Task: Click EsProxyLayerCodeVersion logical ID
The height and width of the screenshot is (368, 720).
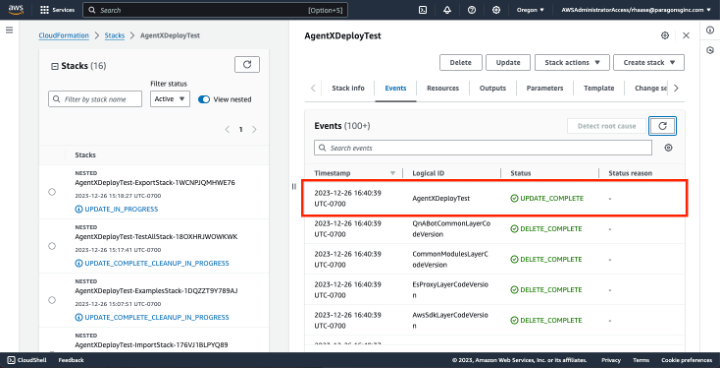Action: pos(450,290)
